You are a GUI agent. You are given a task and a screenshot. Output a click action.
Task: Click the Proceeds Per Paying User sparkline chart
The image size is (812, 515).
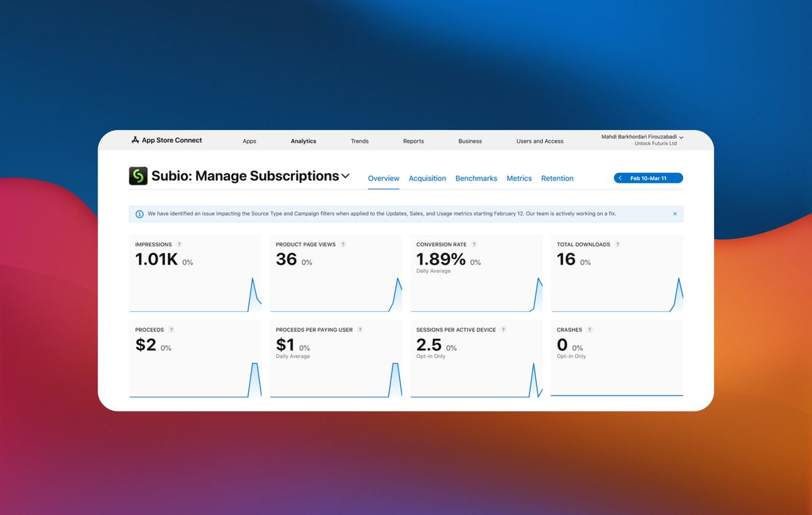click(336, 380)
